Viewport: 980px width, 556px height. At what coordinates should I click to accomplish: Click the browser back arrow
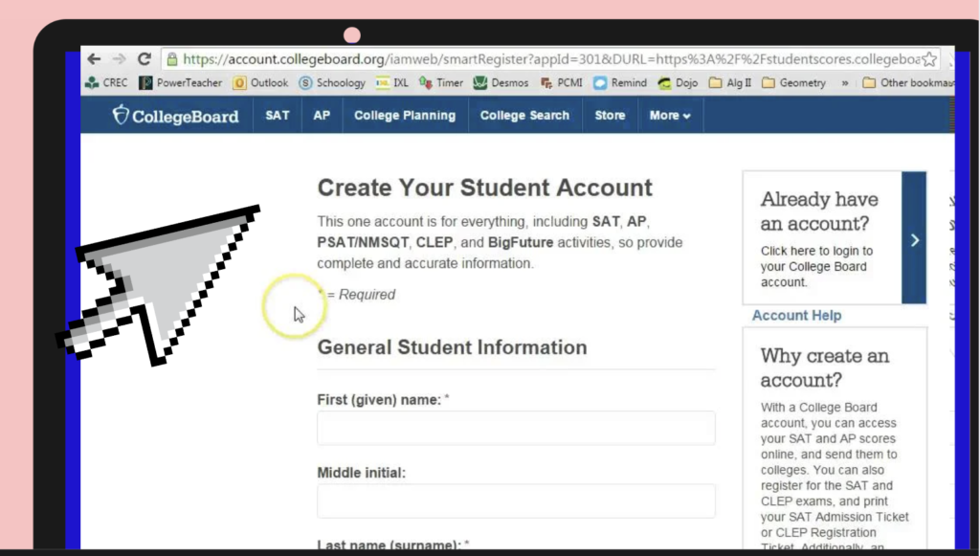click(94, 58)
